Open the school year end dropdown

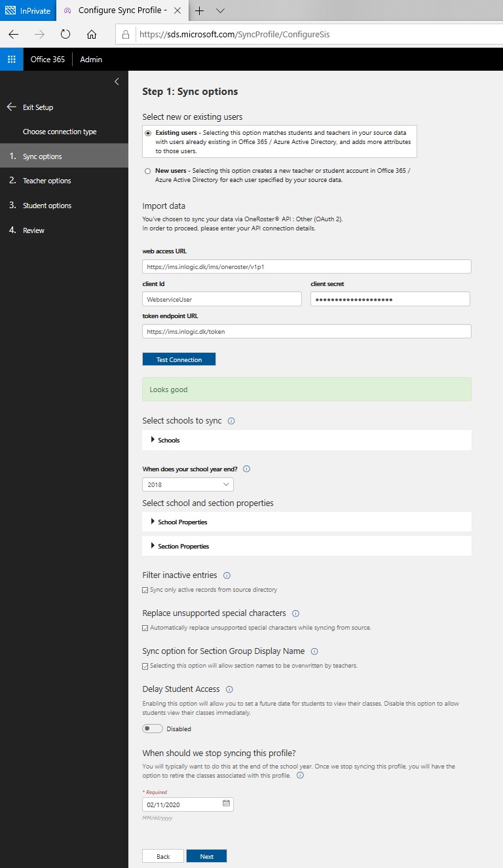(187, 484)
